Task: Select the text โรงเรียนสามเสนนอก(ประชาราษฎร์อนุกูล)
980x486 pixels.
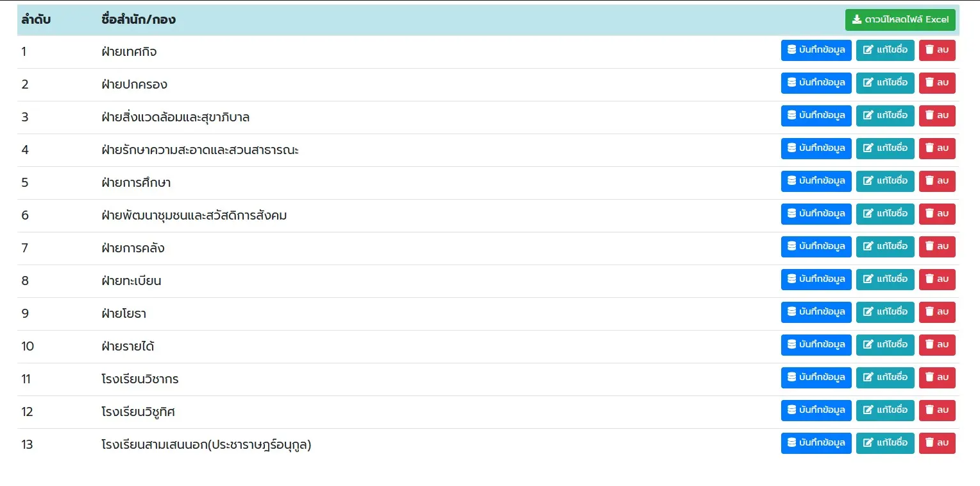Action: click(x=207, y=445)
